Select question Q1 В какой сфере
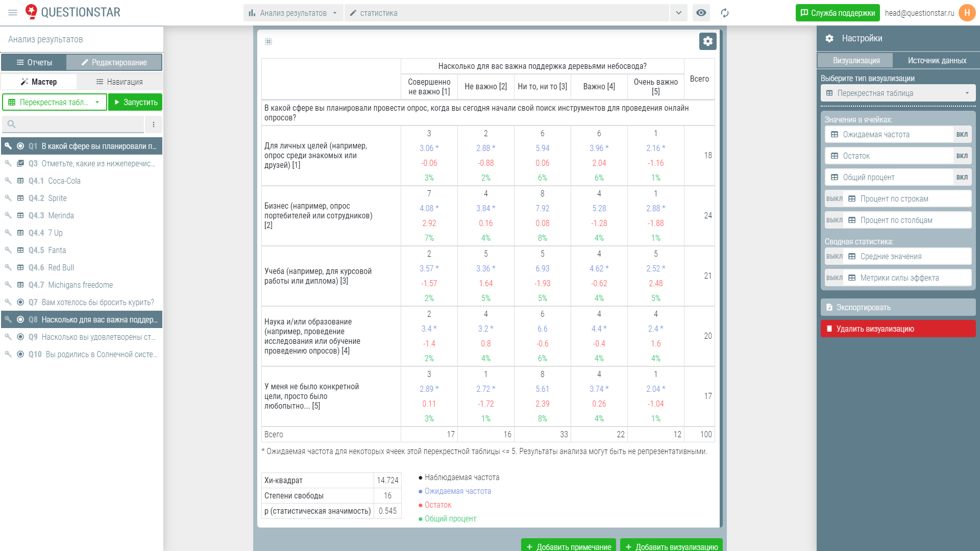The image size is (980, 551). click(82, 146)
